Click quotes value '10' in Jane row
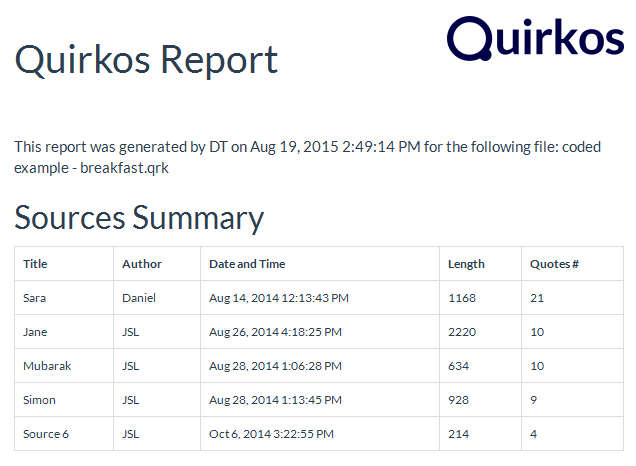 coord(537,332)
